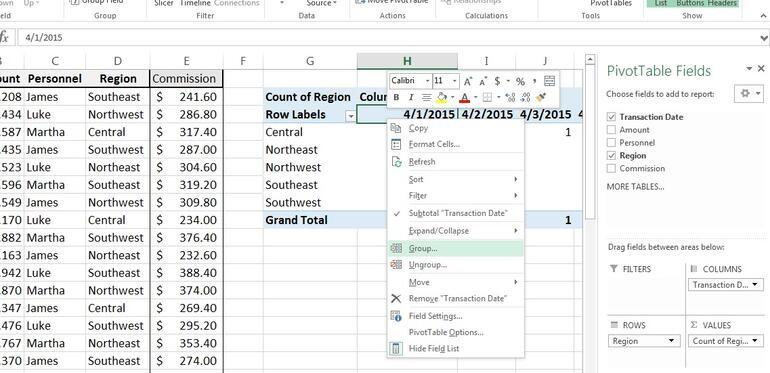Click the Grand Total row label
Viewport: 770px width, 373px height.
click(x=296, y=220)
